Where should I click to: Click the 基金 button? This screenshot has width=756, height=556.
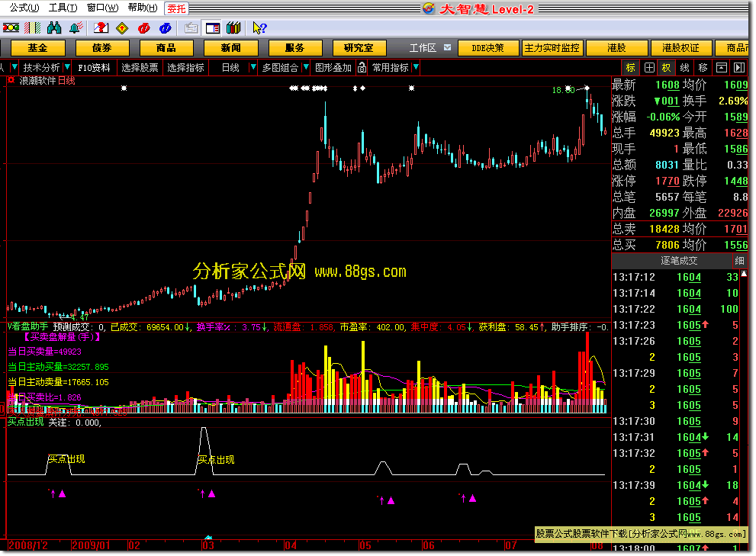pyautogui.click(x=37, y=48)
